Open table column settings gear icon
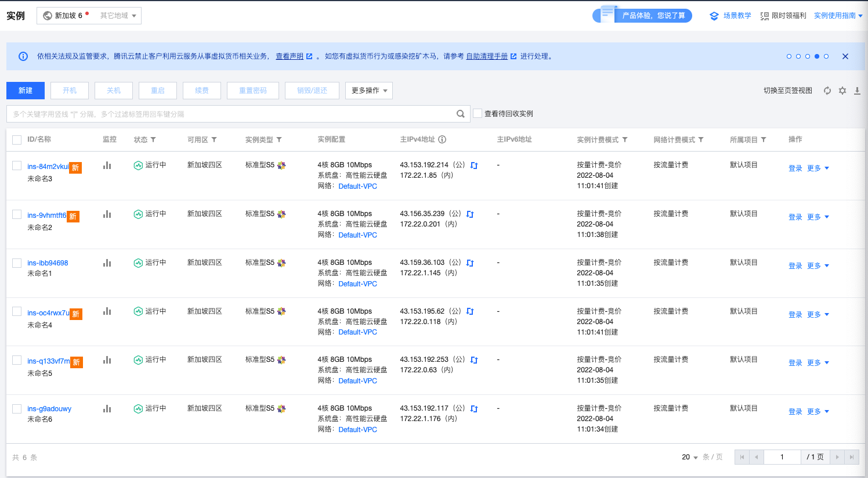Viewport: 868px width, 478px height. [842, 91]
